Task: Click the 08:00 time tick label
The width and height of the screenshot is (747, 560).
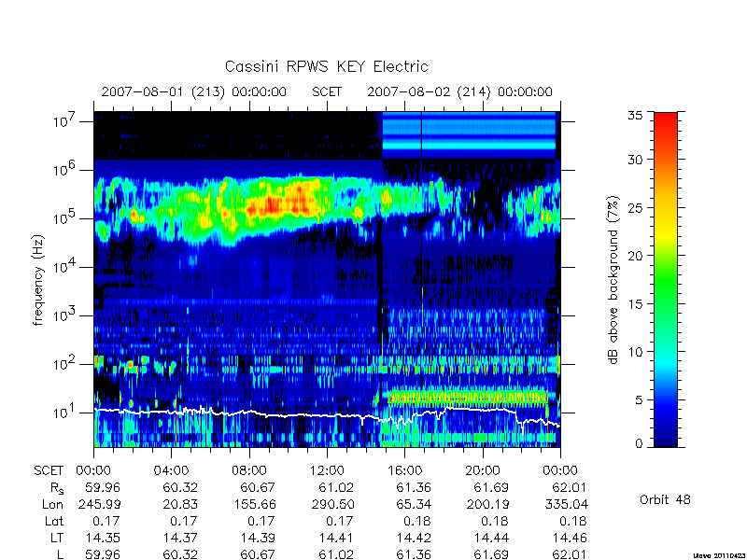Action: 249,470
